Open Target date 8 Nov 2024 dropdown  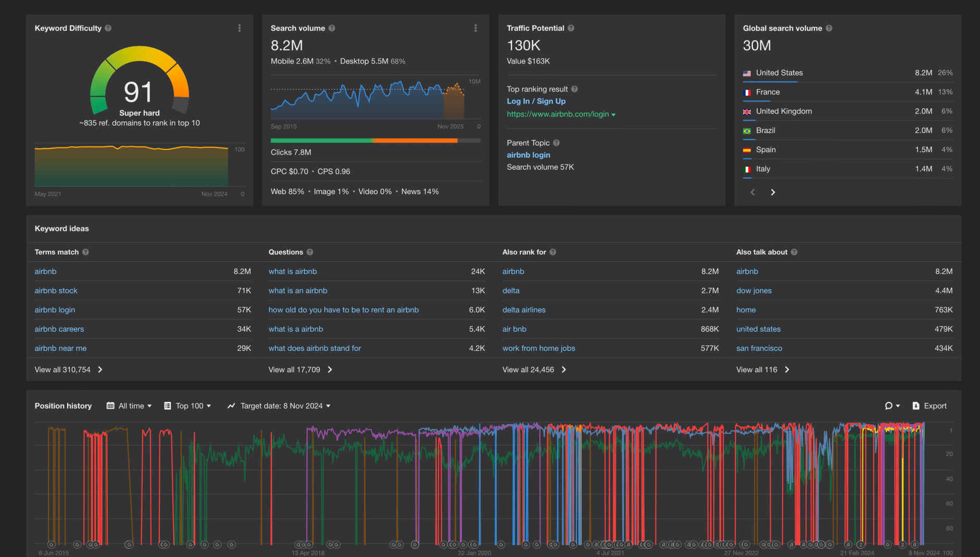(x=279, y=406)
